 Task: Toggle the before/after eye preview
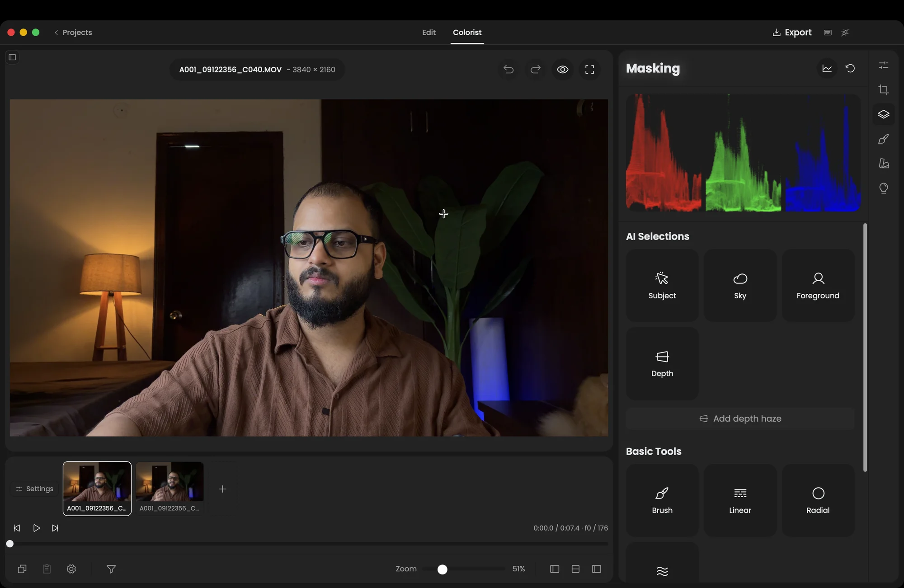click(x=563, y=70)
